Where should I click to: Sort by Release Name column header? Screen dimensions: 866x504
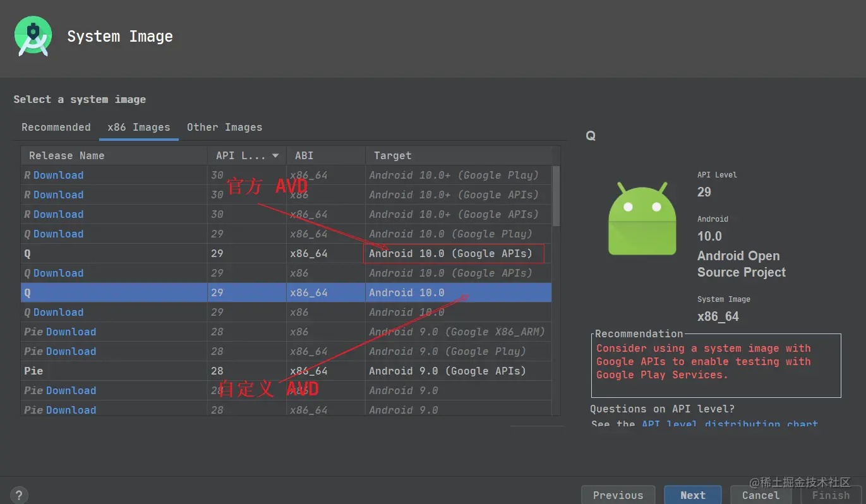pos(114,155)
